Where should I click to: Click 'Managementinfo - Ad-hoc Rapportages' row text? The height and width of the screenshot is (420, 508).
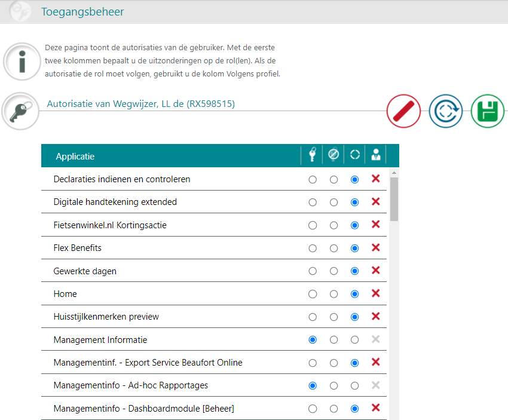[130, 385]
